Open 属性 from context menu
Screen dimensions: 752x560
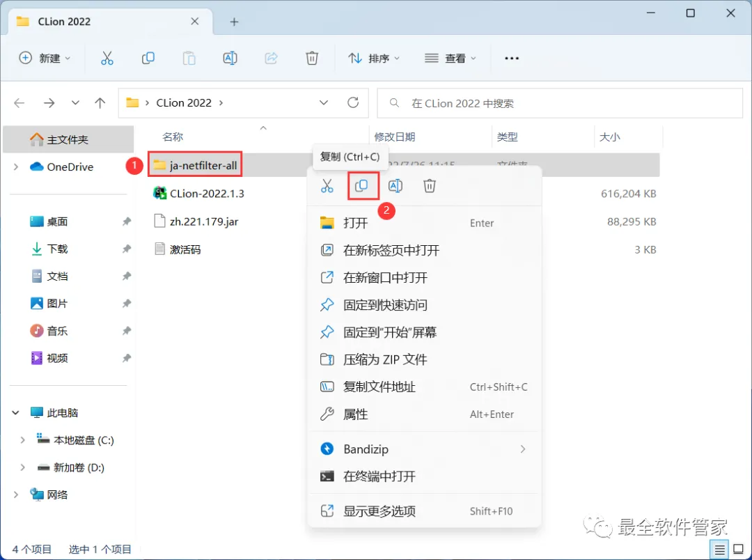click(x=424, y=414)
